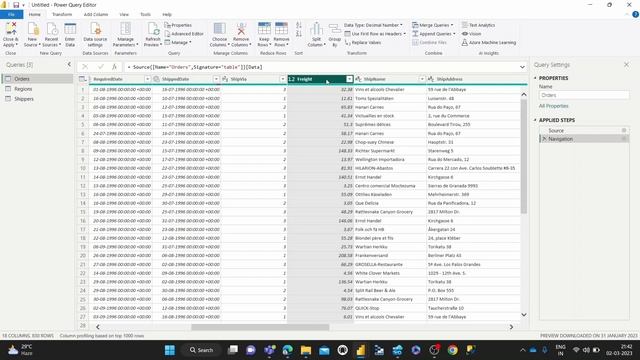Click Combine Files in the ribbon

pos(429,42)
